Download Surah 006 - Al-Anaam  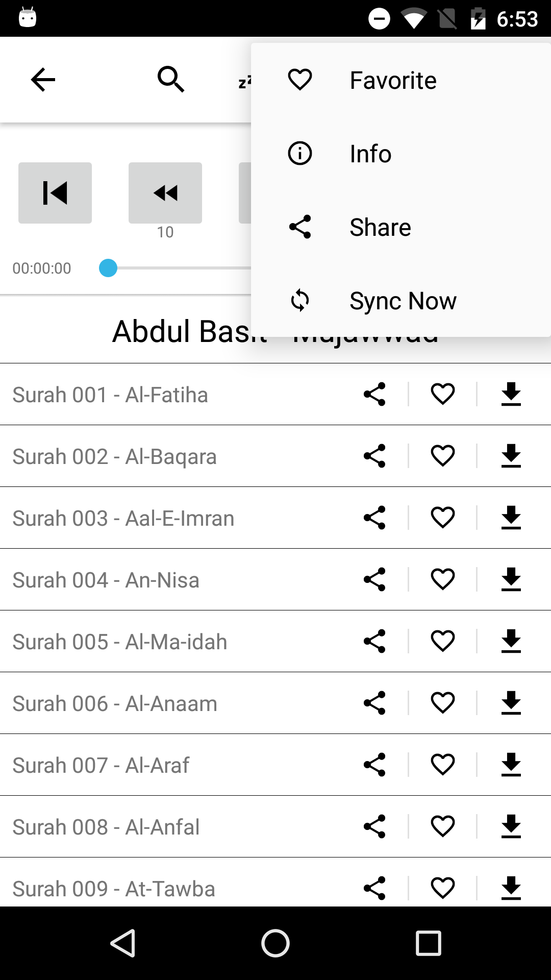[511, 703]
